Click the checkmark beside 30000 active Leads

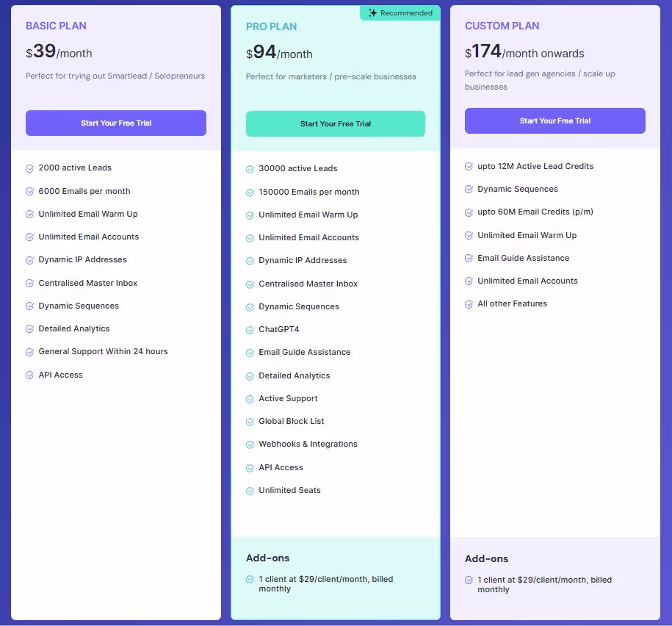(249, 168)
